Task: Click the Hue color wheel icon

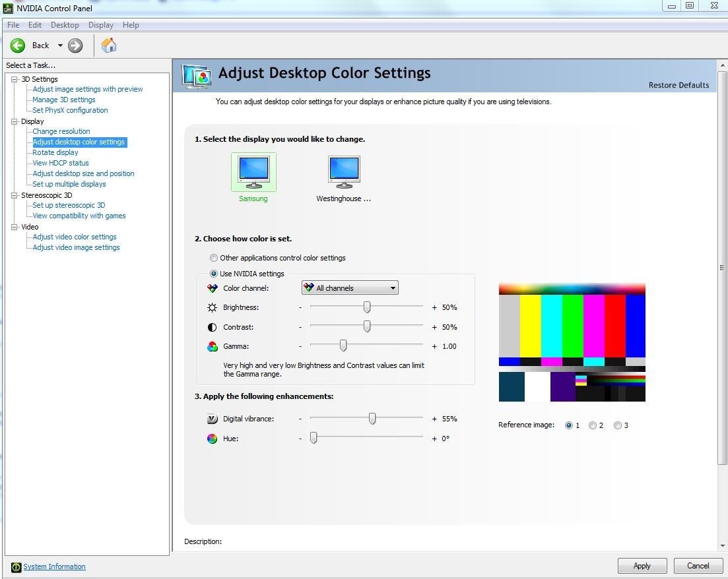Action: pyautogui.click(x=212, y=439)
